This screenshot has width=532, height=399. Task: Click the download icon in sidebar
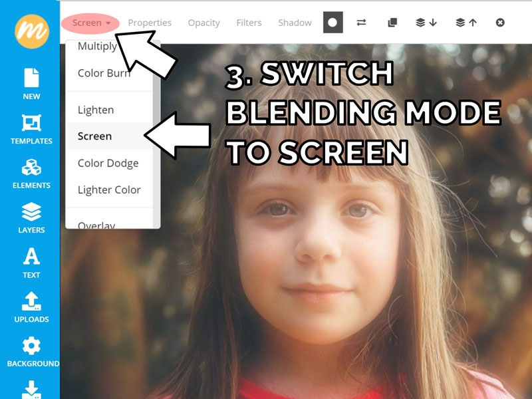(x=31, y=390)
